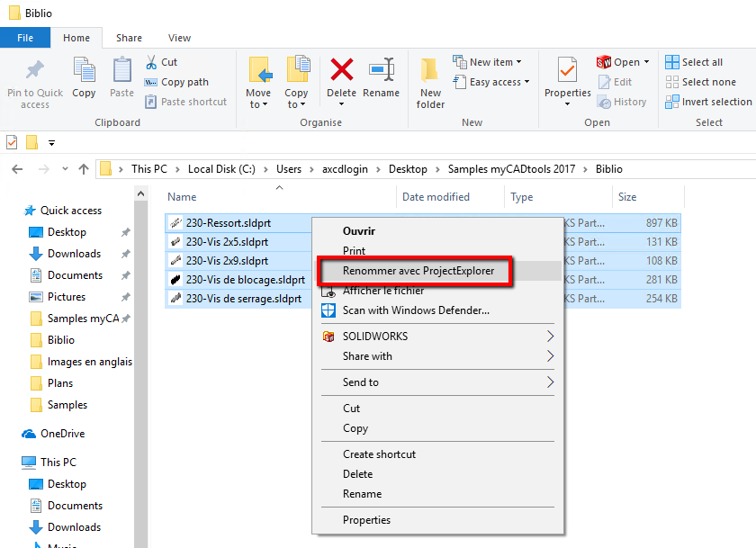The height and width of the screenshot is (548, 756).
Task: Click the Name column header to sort files
Action: (183, 196)
